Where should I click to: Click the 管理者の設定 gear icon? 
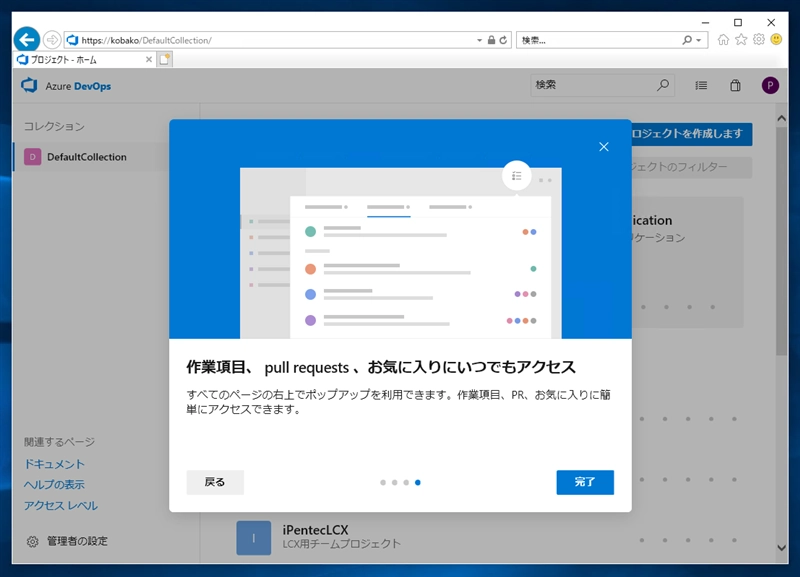click(32, 541)
